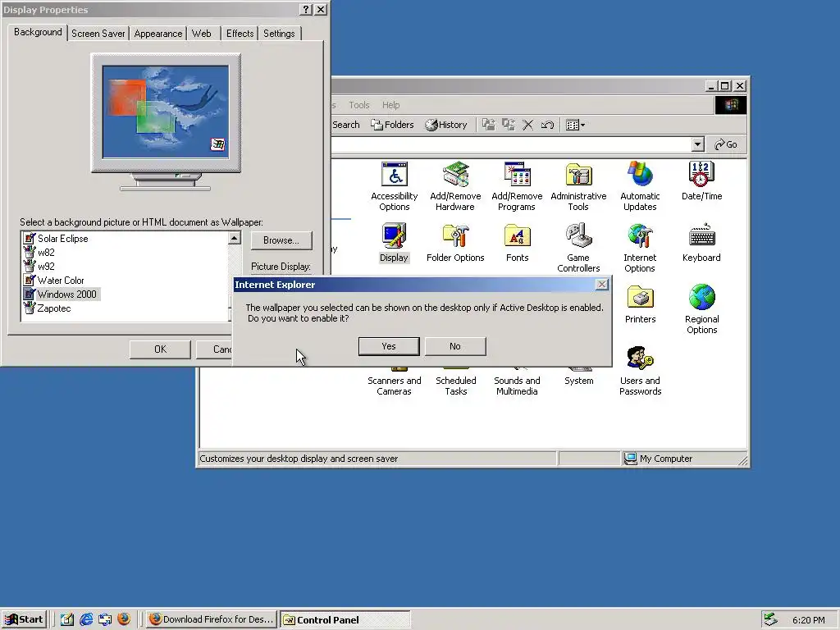Switch to the Screen Saver tab
This screenshot has width=840, height=630.
click(x=98, y=33)
